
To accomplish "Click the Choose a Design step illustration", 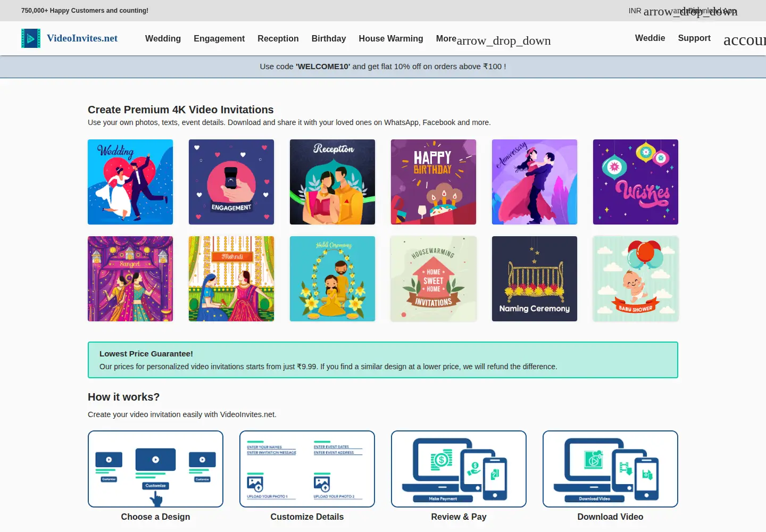I will pos(155,469).
